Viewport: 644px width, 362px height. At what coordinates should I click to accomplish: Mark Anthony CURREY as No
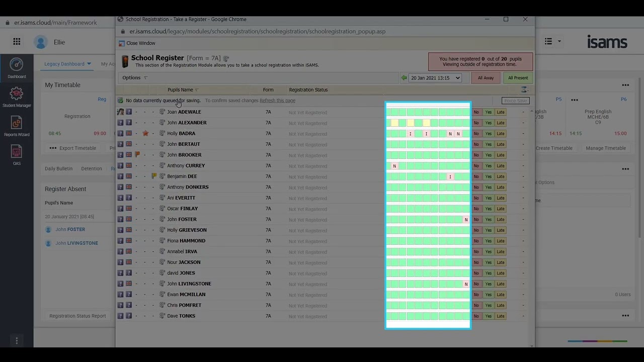pos(476,166)
